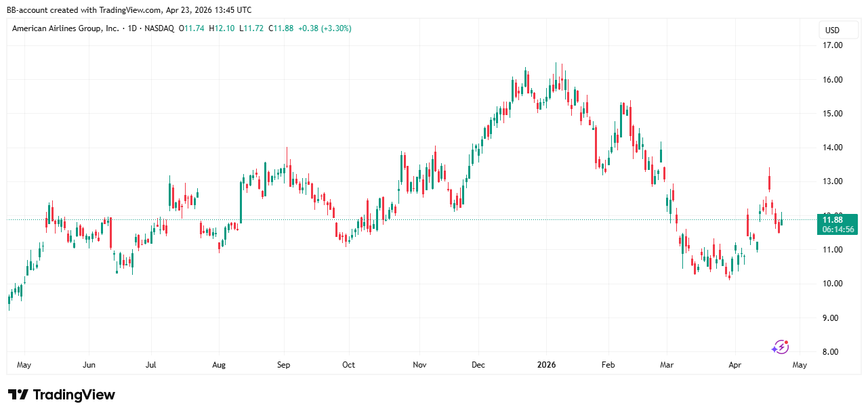Open the USD currency selector
The width and height of the screenshot is (868, 415).
(832, 30)
